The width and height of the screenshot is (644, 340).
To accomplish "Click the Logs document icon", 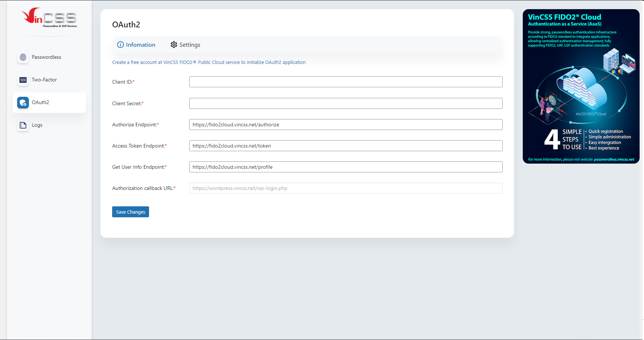I will (23, 125).
